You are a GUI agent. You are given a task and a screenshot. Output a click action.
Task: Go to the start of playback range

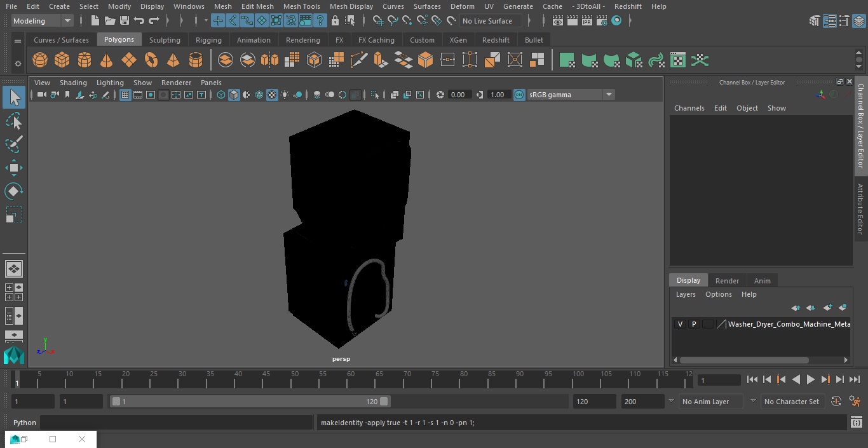point(752,379)
